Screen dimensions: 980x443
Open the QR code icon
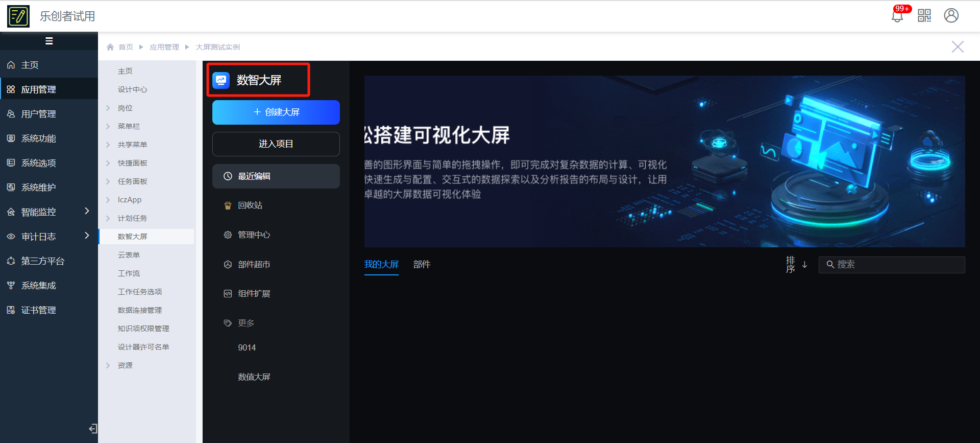point(924,16)
